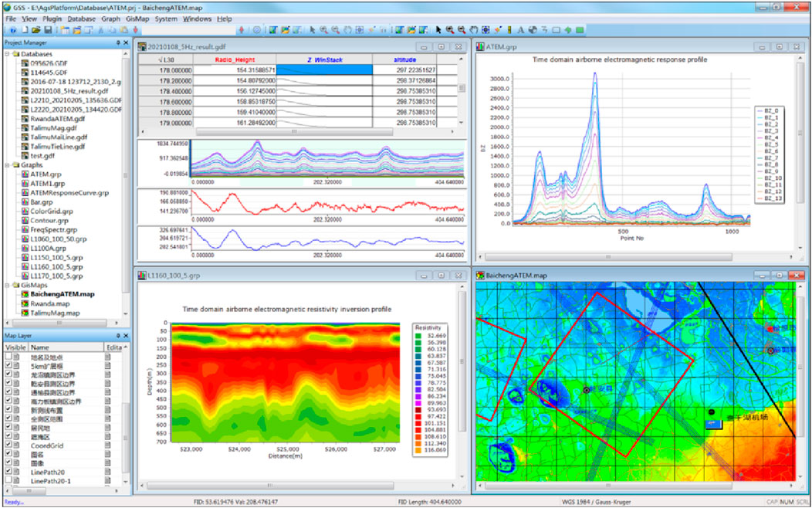Screen dimensions: 812x508
Task: Open the GisMap menu
Action: [x=137, y=18]
